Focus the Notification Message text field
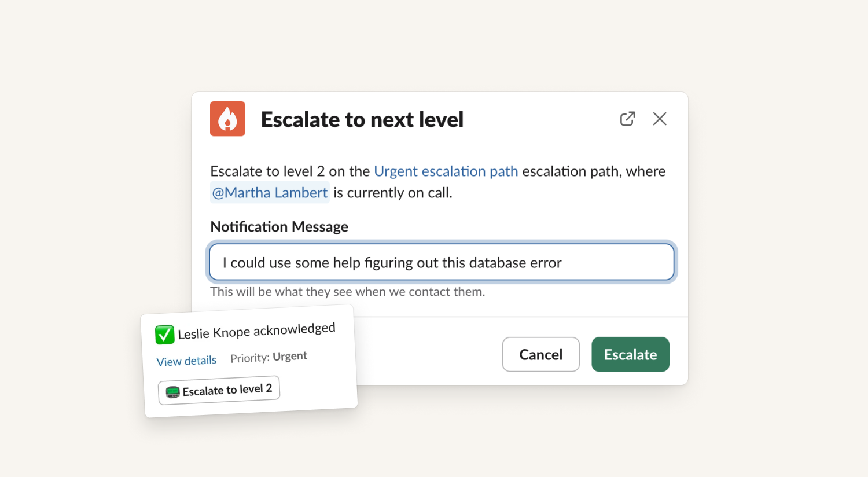868x477 pixels. 442,262
